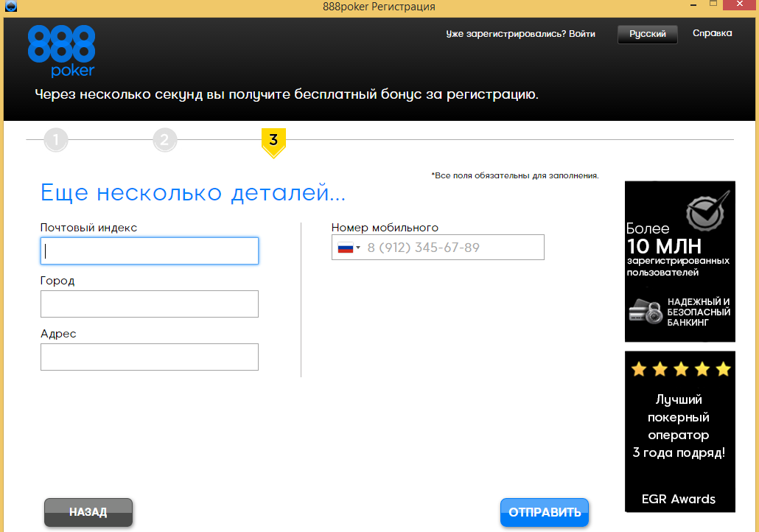Click the checkmark badge on the 10 МЛН banner
The width and height of the screenshot is (759, 532).
pos(707,211)
